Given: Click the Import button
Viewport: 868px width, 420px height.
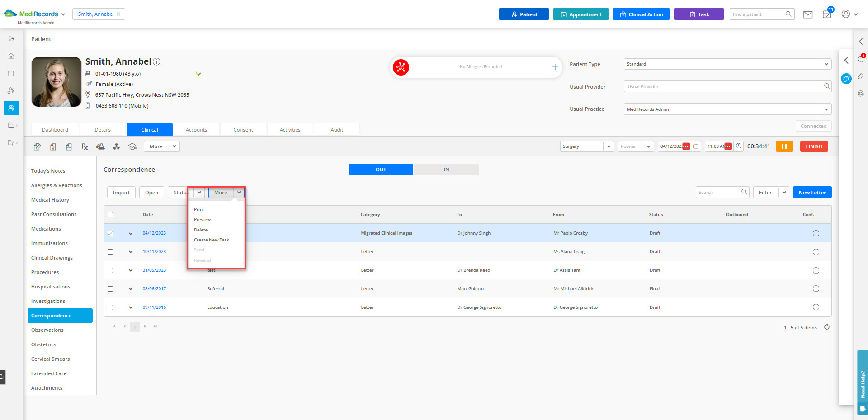Looking at the screenshot, I should (121, 192).
